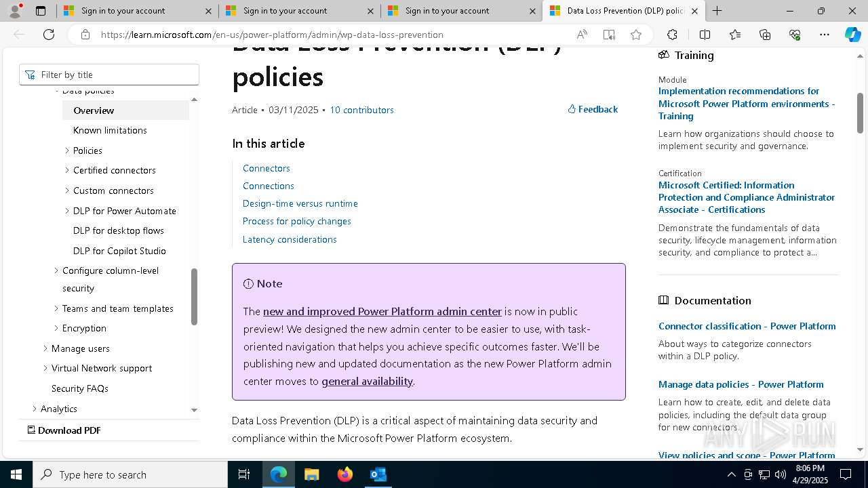Viewport: 868px width, 488px height.
Task: Expand the Custom connectors node
Action: [x=67, y=190]
